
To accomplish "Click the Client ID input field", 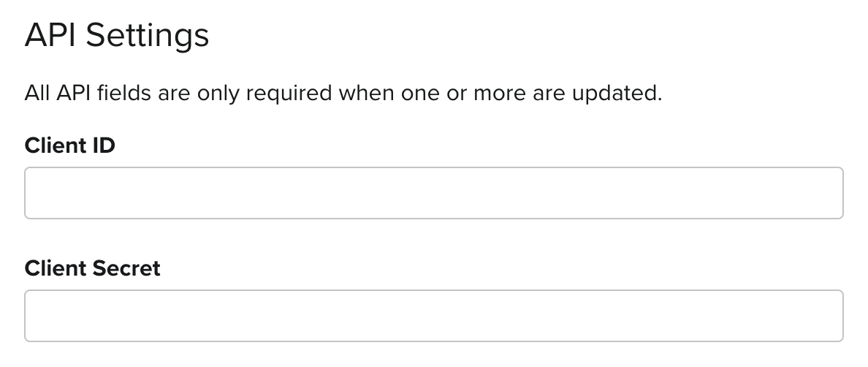I will click(434, 193).
